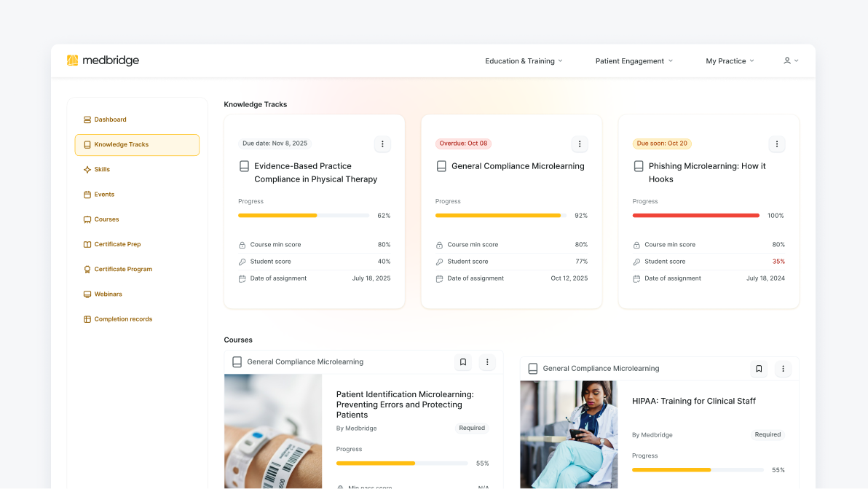
Task: Open more options on Patient Identification course card
Action: [487, 362]
